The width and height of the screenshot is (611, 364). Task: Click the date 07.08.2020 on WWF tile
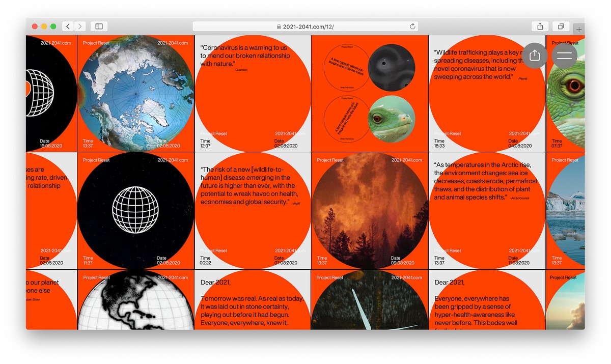[286, 263]
